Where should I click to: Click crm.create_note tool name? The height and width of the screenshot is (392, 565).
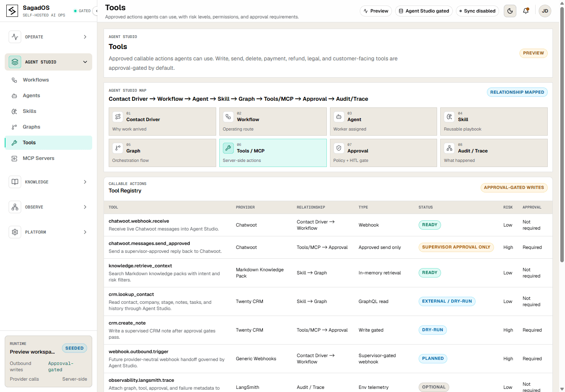coord(127,323)
